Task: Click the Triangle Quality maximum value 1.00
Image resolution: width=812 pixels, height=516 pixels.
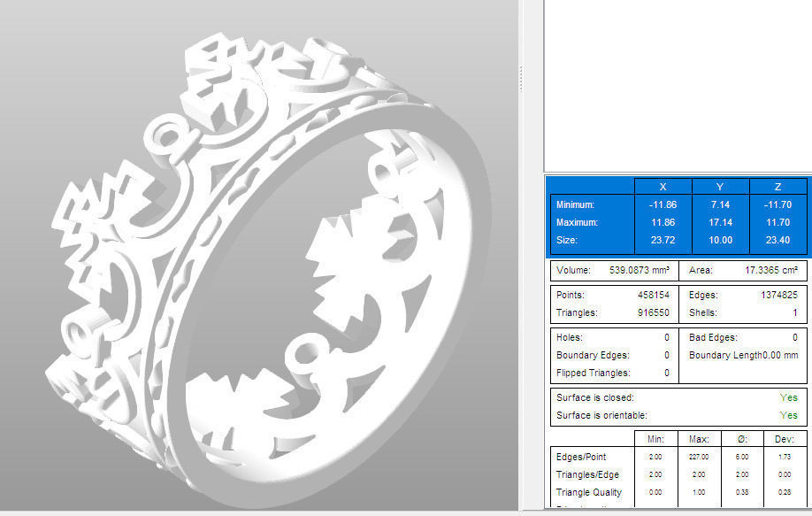Action: 699,492
